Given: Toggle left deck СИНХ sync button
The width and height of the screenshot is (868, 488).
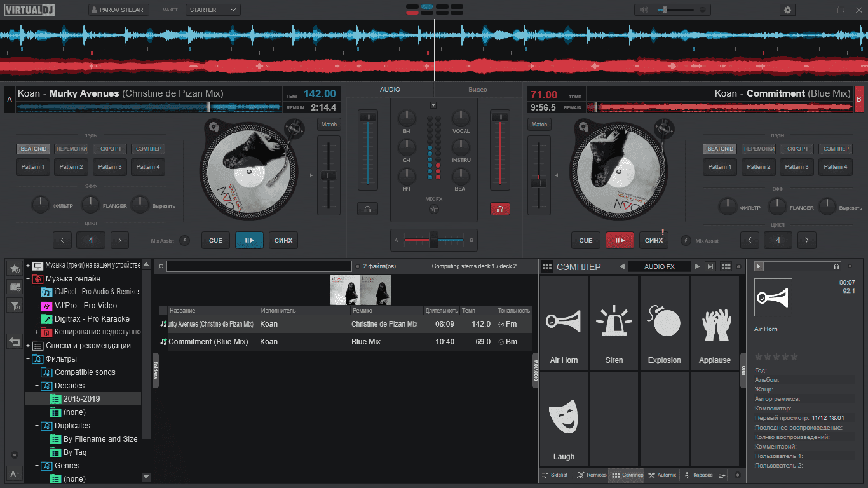Looking at the screenshot, I should pos(283,240).
